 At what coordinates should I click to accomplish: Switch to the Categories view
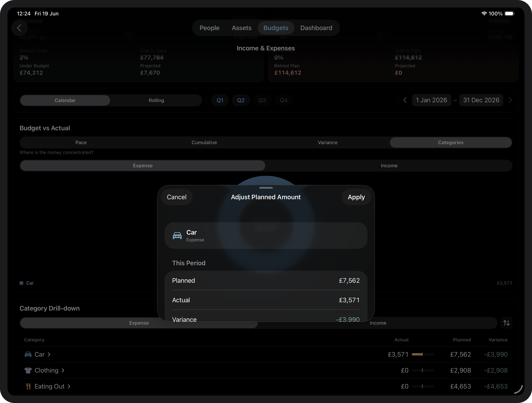[451, 142]
